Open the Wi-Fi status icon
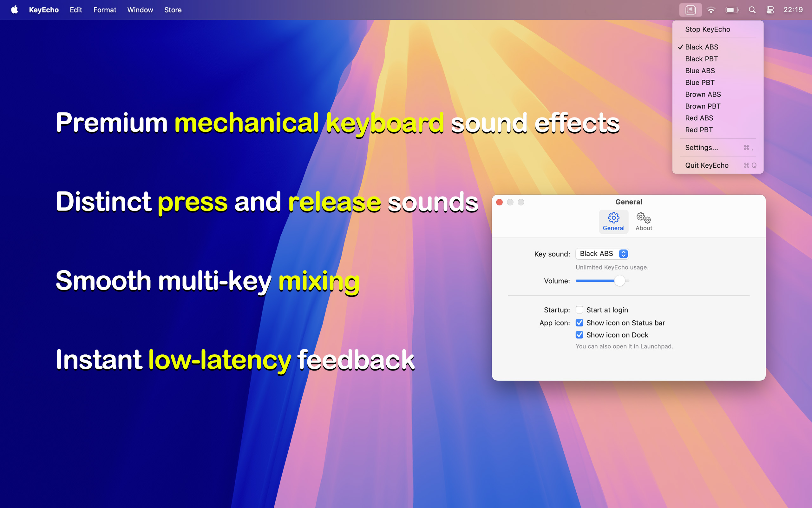This screenshot has width=812, height=508. [x=711, y=10]
